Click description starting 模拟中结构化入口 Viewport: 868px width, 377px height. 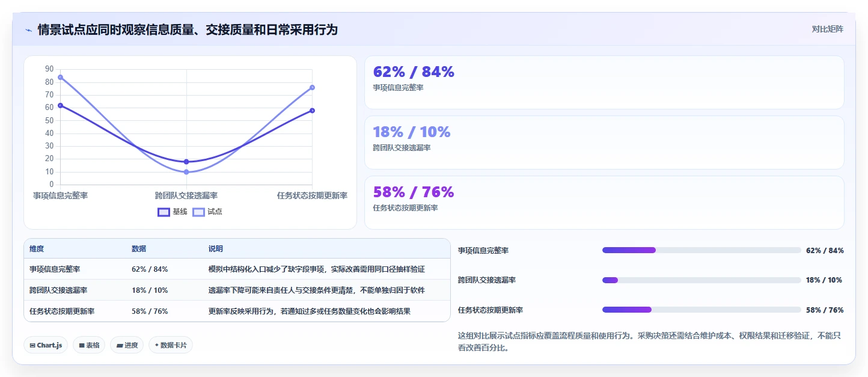click(317, 269)
